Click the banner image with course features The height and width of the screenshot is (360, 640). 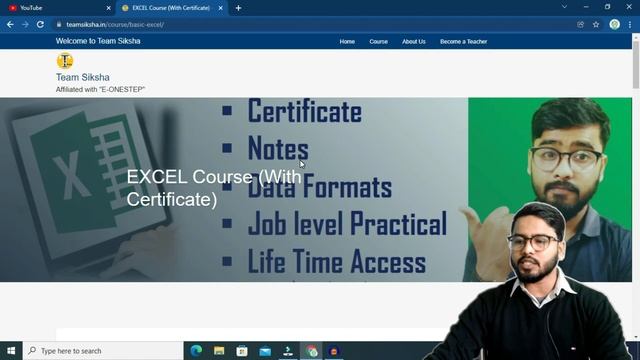click(316, 190)
